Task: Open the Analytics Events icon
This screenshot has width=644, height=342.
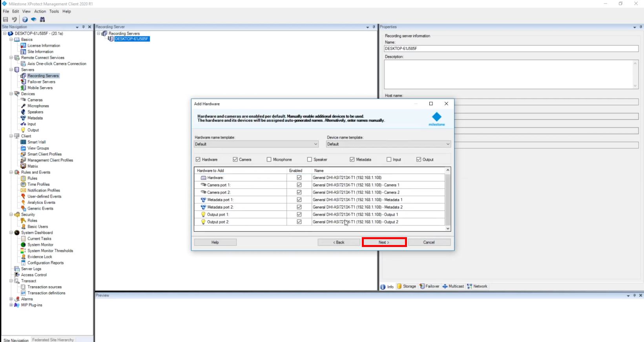Action: [x=23, y=203]
